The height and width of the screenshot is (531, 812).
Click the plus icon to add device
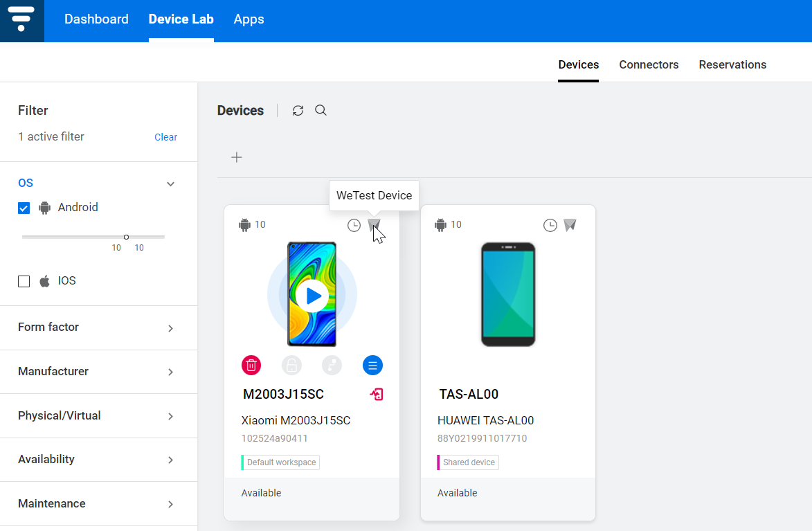click(237, 157)
